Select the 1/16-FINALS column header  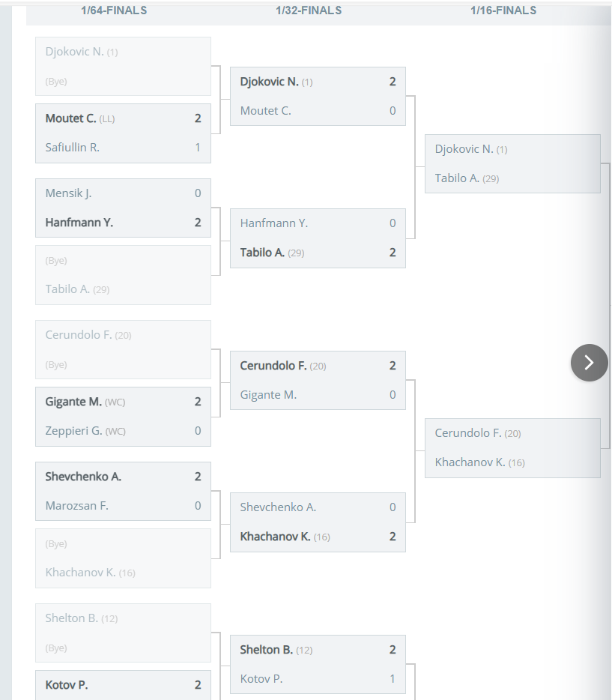[x=503, y=10]
